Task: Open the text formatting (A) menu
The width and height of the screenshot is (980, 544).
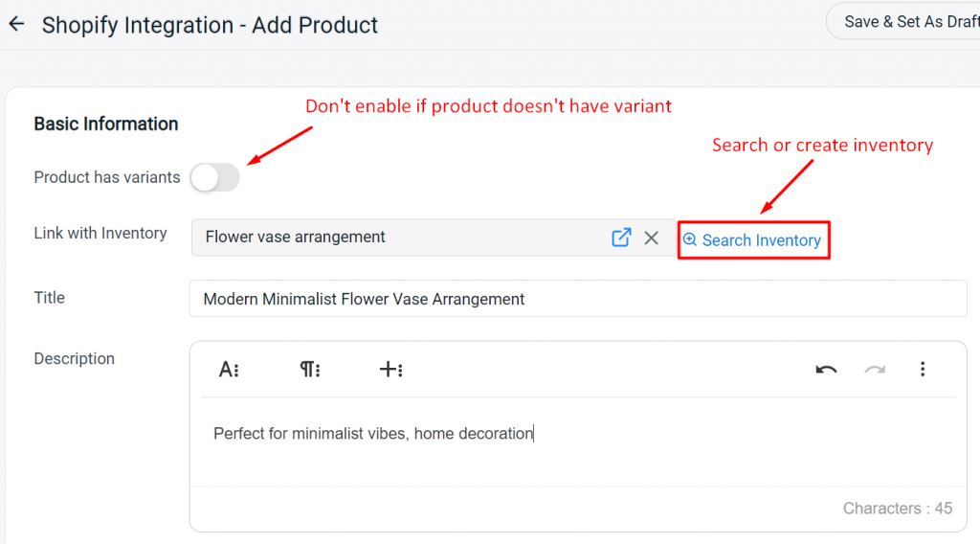Action: tap(229, 370)
